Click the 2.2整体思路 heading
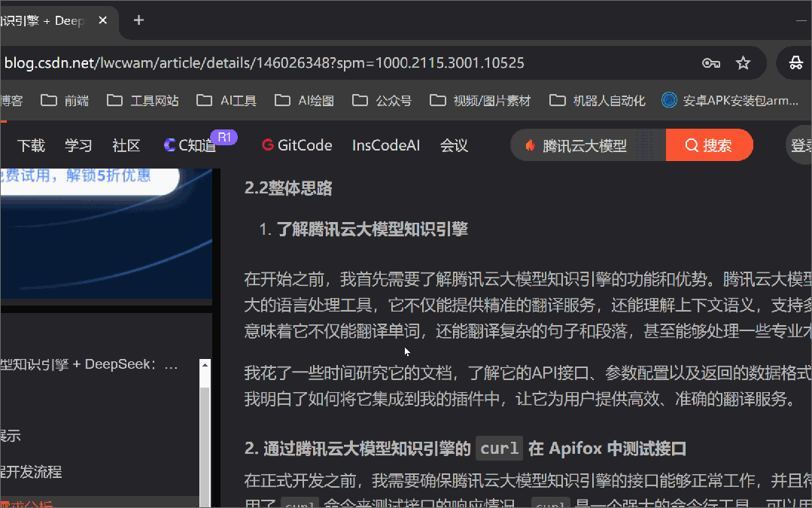This screenshot has height=508, width=812. 288,188
